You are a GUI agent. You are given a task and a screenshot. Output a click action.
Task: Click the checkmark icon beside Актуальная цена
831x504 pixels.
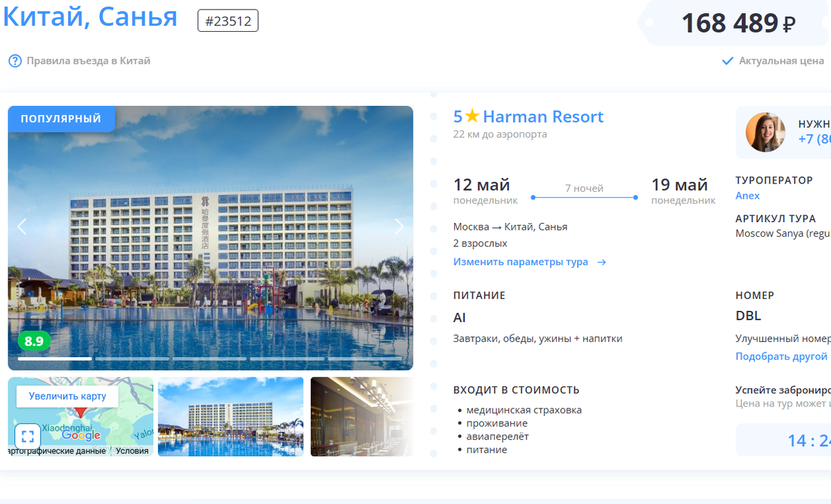coord(727,61)
